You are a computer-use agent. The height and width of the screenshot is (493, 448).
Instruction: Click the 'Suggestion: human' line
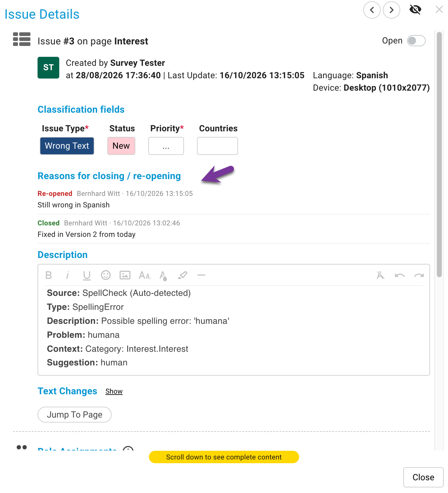pos(87,363)
